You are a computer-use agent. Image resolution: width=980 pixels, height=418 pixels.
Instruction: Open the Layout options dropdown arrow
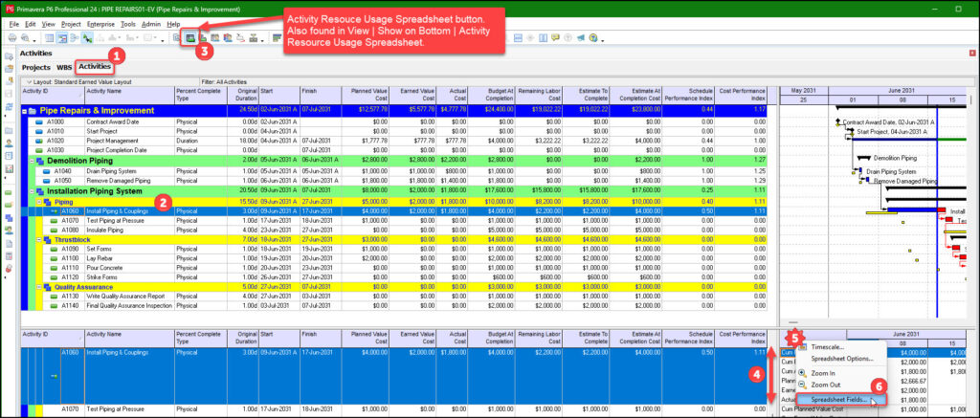coord(29,82)
